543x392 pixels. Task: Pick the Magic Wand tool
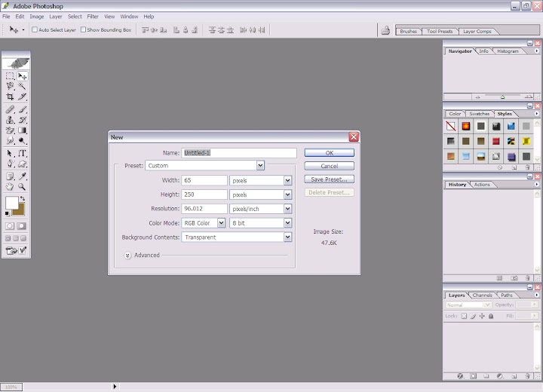pos(23,87)
